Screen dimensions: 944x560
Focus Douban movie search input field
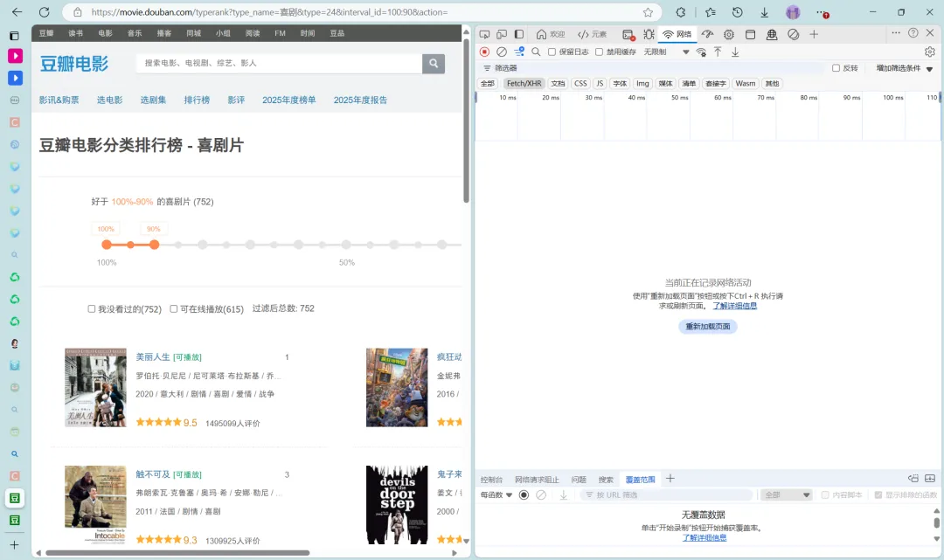point(280,63)
